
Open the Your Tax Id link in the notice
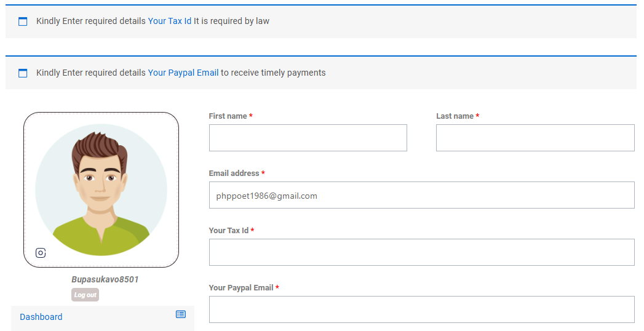pyautogui.click(x=170, y=21)
